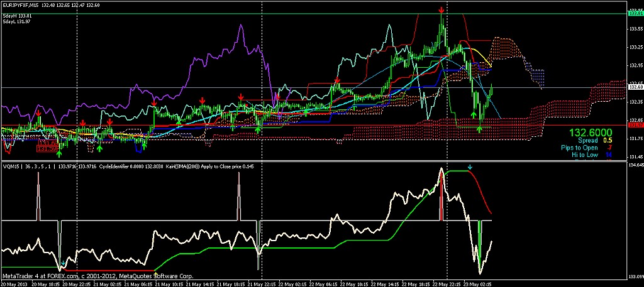Select the 5dayL 131.97 label
This screenshot has width=644, height=287.
[x=17, y=21]
